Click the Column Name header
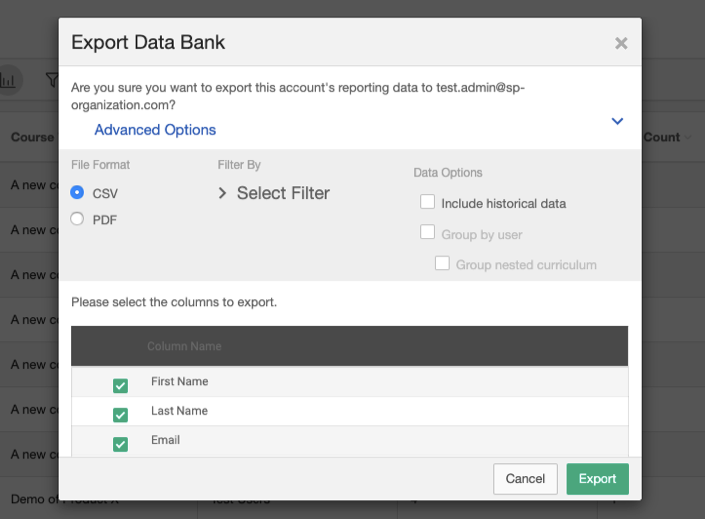The height and width of the screenshot is (519, 705). point(184,346)
